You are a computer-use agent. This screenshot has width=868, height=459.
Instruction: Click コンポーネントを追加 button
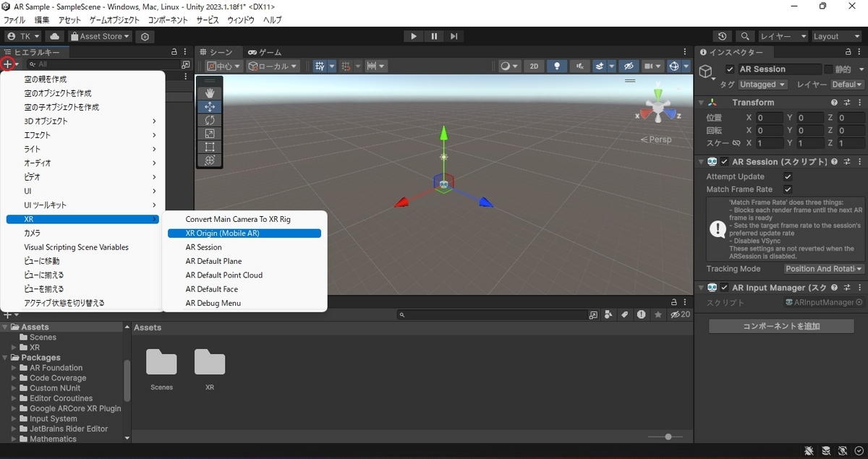click(781, 326)
